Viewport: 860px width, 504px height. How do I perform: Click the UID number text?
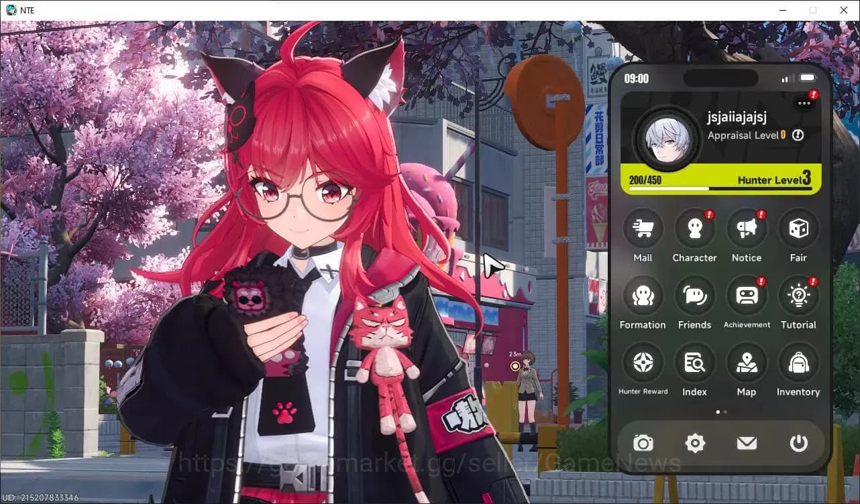[x=40, y=497]
